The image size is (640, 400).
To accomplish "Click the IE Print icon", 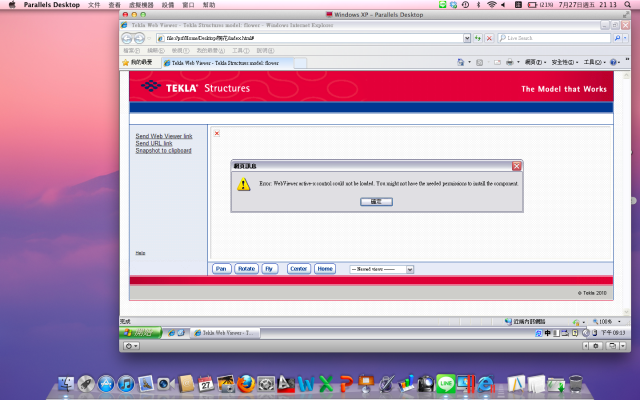I will (x=509, y=62).
